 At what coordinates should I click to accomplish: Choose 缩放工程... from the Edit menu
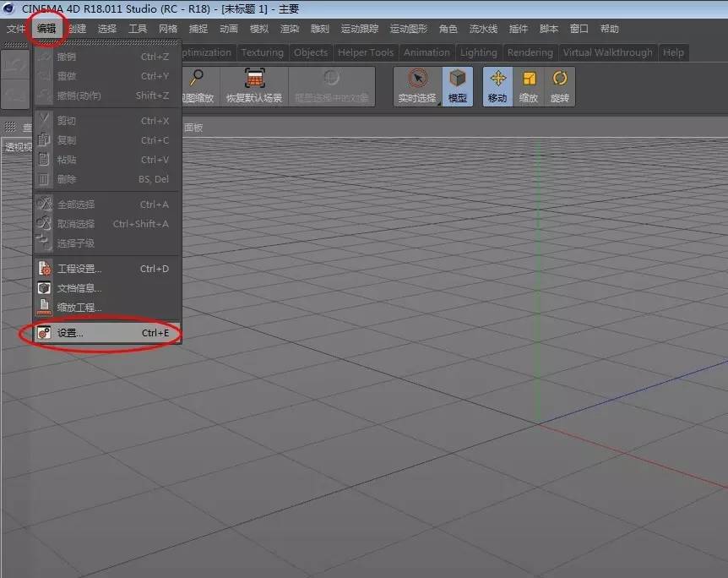click(x=107, y=307)
